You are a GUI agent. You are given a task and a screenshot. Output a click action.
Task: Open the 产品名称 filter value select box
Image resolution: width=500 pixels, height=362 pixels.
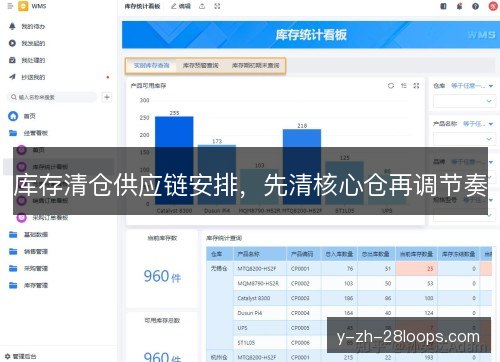[463, 139]
